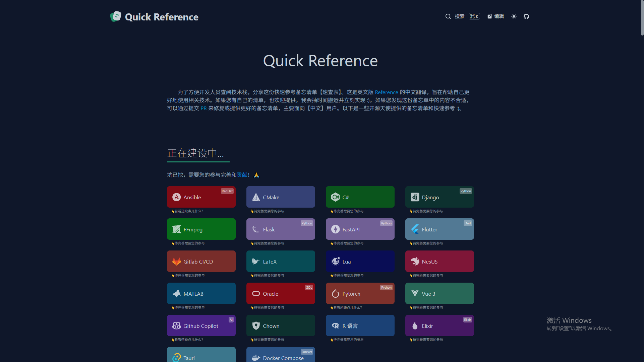Follow the Reference hyperlink in intro text
Screen dimensions: 644x362
click(386, 92)
